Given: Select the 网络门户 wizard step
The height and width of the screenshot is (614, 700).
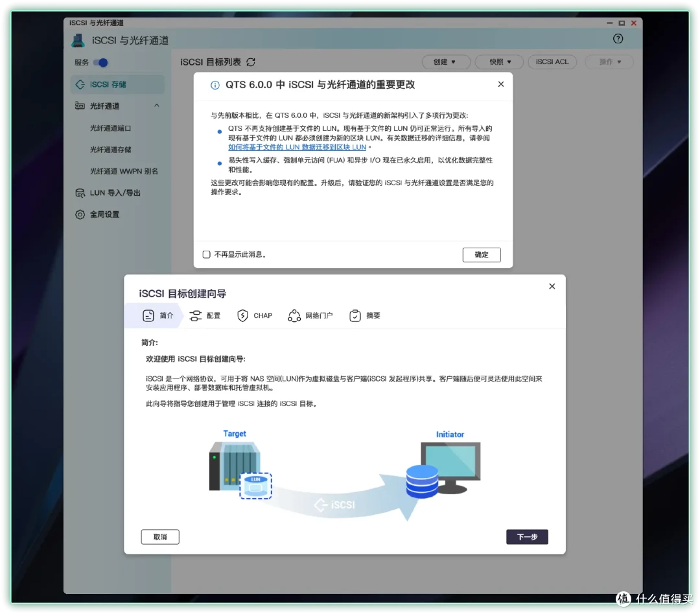Looking at the screenshot, I should [310, 315].
